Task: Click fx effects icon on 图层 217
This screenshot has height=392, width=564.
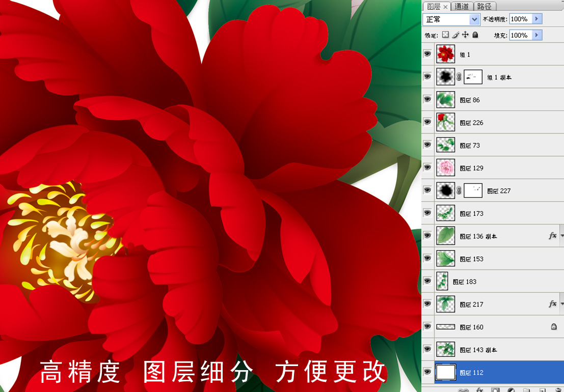Action: coord(552,304)
